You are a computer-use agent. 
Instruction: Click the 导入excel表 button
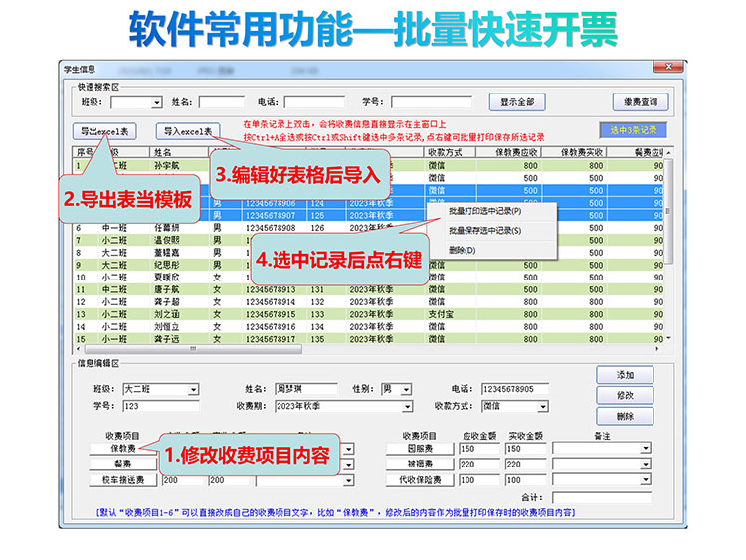point(188,131)
